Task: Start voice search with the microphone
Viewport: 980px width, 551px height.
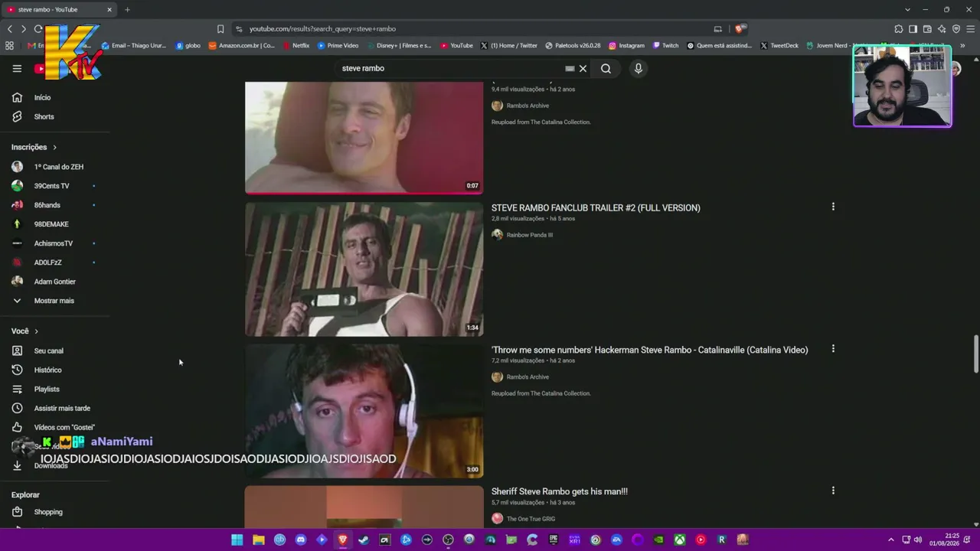Action: [x=638, y=68]
